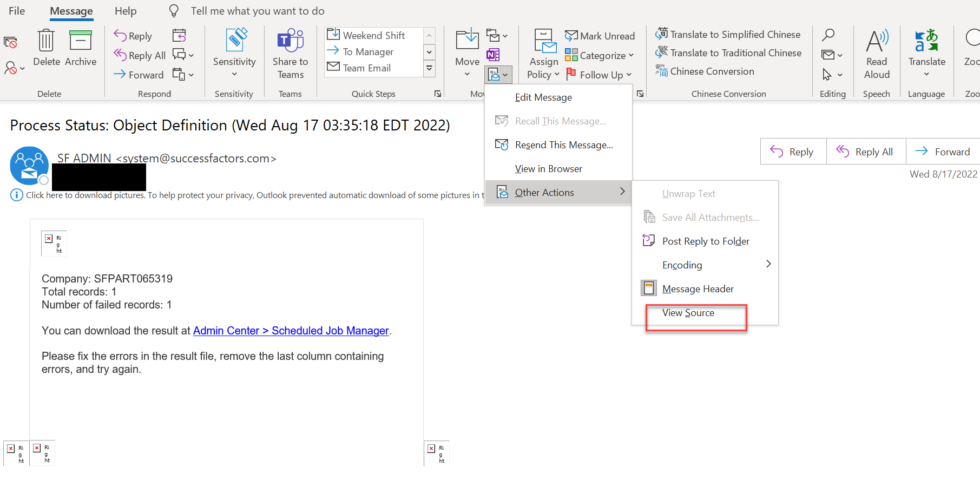Click Reply All button in message header

[866, 152]
